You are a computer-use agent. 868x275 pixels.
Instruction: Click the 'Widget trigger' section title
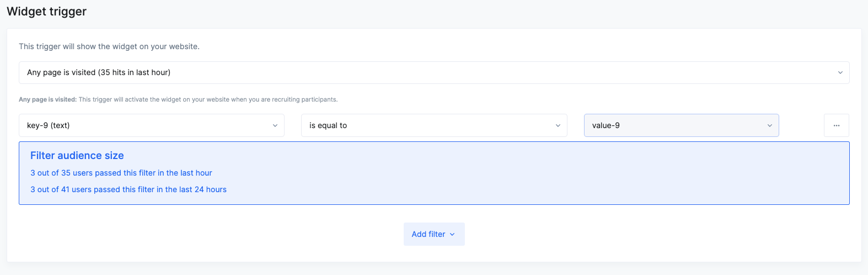coord(47,12)
